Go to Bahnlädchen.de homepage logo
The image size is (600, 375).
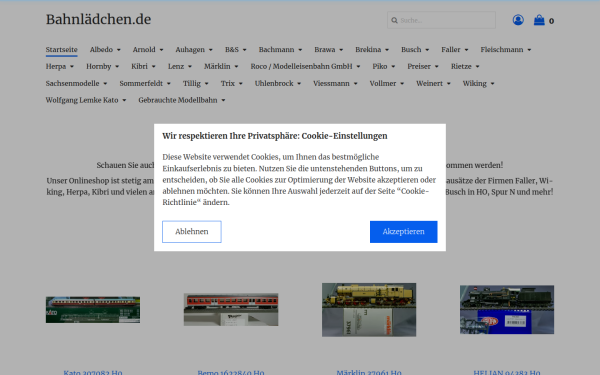coord(98,19)
